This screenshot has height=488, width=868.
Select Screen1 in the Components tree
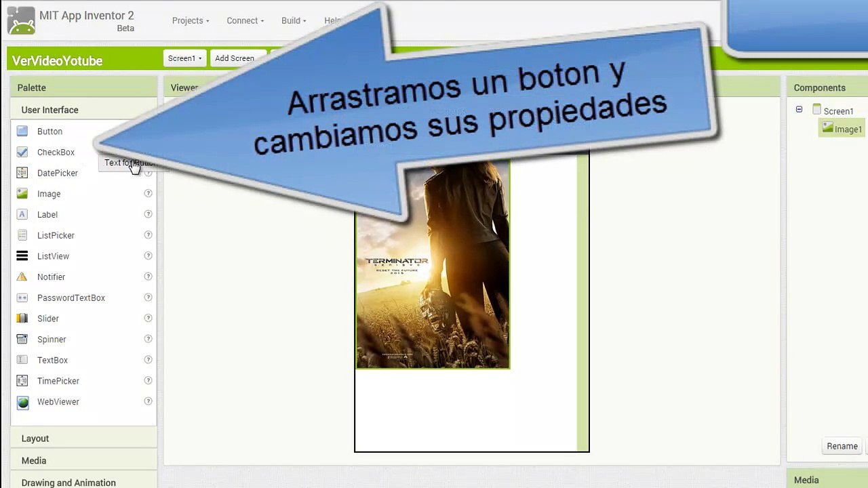tap(838, 111)
